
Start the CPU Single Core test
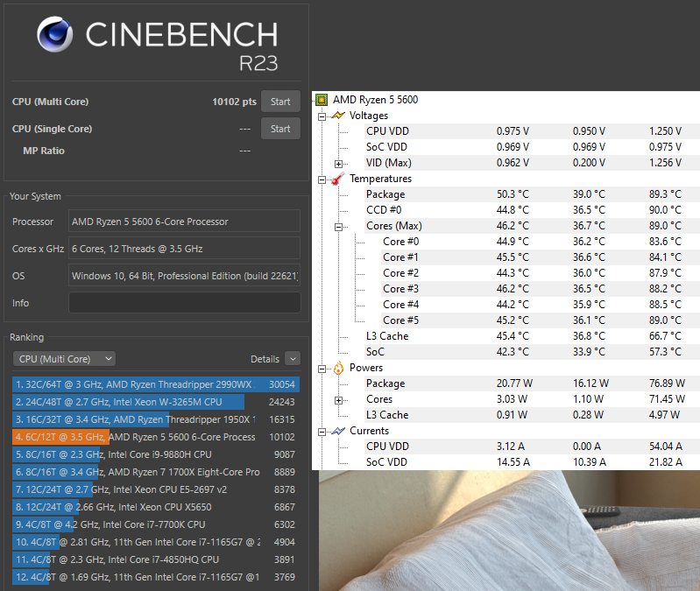tap(280, 129)
